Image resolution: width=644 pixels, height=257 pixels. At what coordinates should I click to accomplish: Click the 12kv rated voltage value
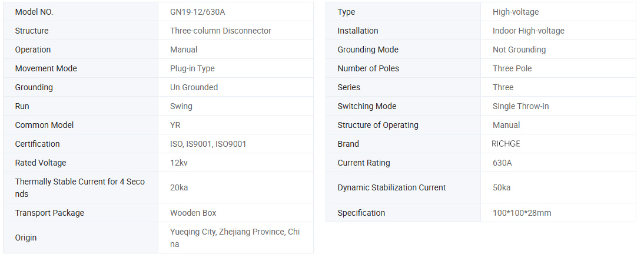click(179, 163)
